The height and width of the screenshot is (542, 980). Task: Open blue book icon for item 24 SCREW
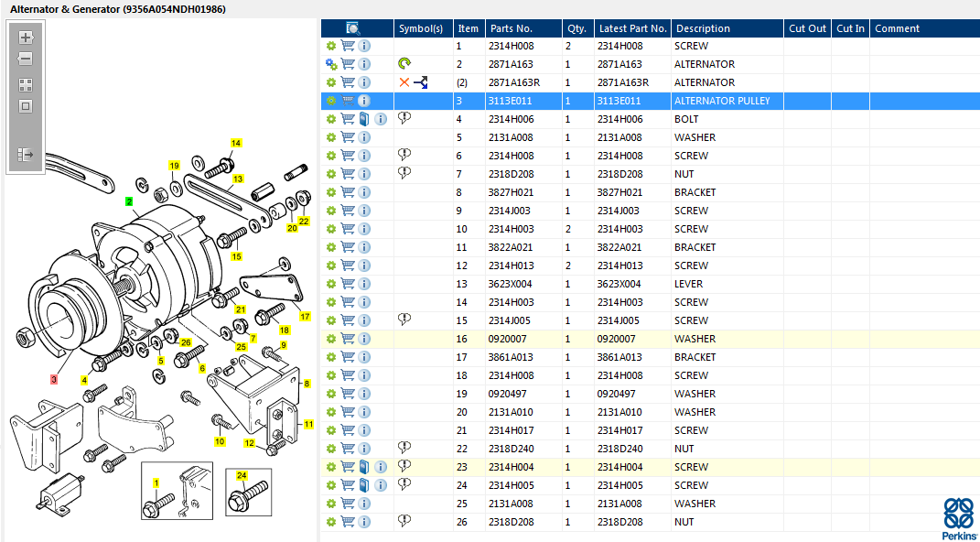(364, 485)
